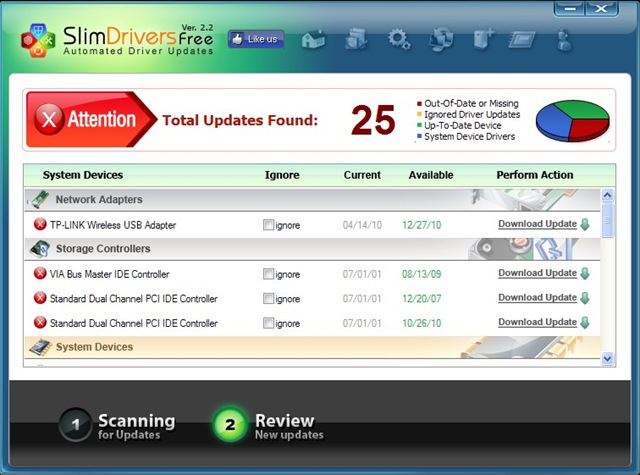Click the System Devices chip icon
The height and width of the screenshot is (475, 640).
tap(40, 347)
